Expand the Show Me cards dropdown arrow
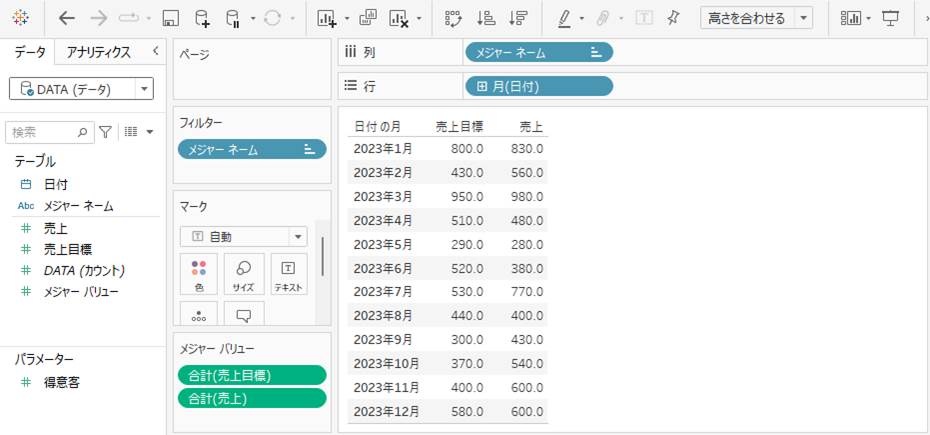930x435 pixels. coord(869,19)
